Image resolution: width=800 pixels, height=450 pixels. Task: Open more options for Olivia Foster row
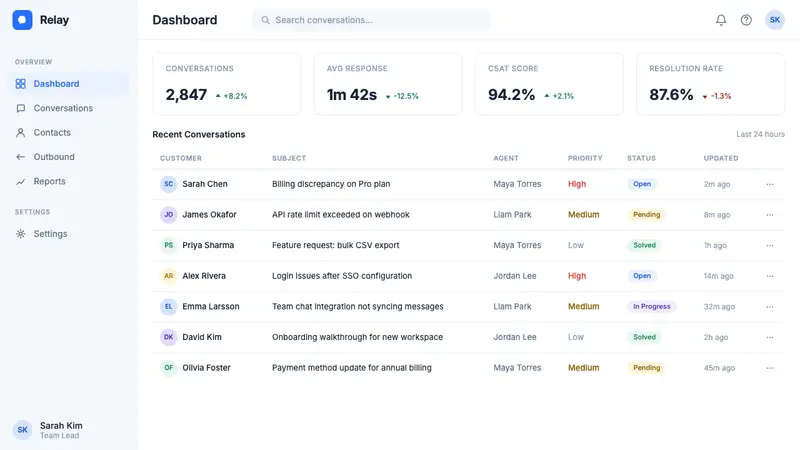tap(769, 368)
